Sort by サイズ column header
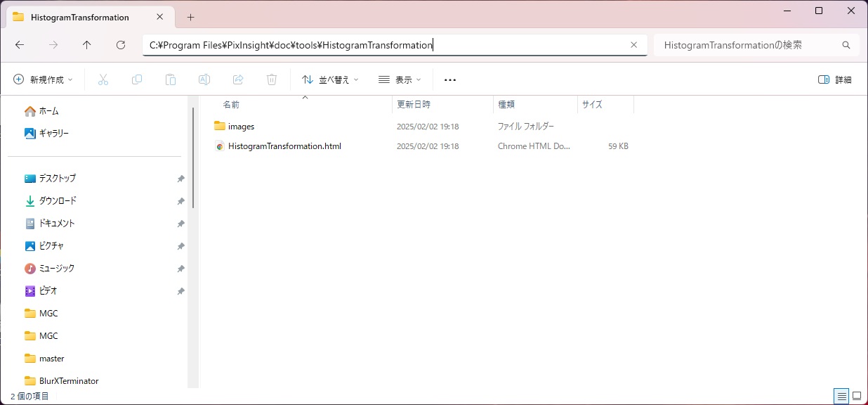Screen dimensions: 868x405 tap(592, 104)
